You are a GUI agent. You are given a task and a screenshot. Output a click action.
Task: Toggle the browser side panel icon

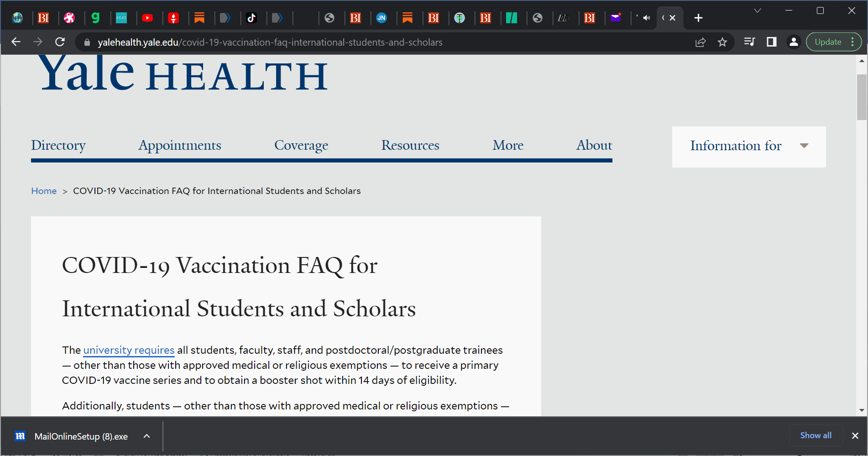point(771,42)
